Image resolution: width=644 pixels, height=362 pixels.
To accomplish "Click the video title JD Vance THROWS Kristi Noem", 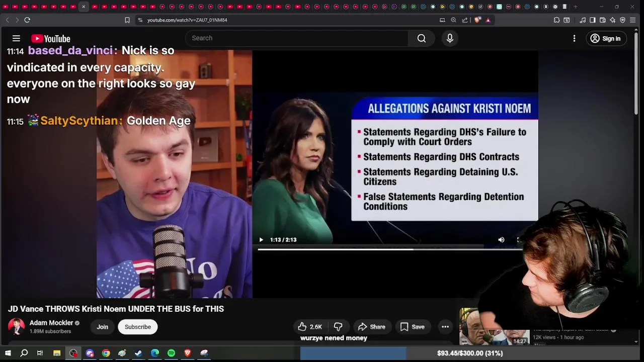I will (116, 309).
